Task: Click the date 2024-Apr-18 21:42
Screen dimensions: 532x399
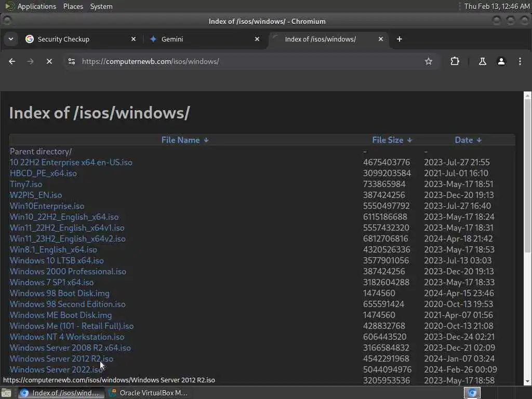Action: (x=458, y=238)
